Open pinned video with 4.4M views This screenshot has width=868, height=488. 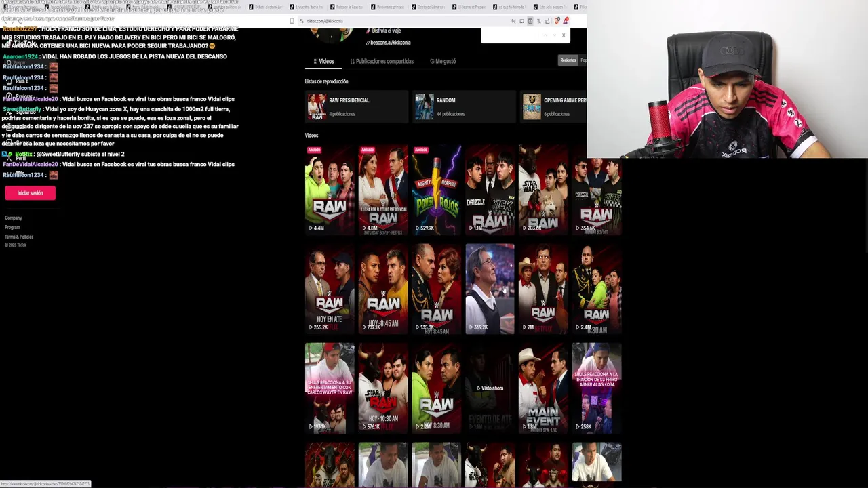point(330,189)
